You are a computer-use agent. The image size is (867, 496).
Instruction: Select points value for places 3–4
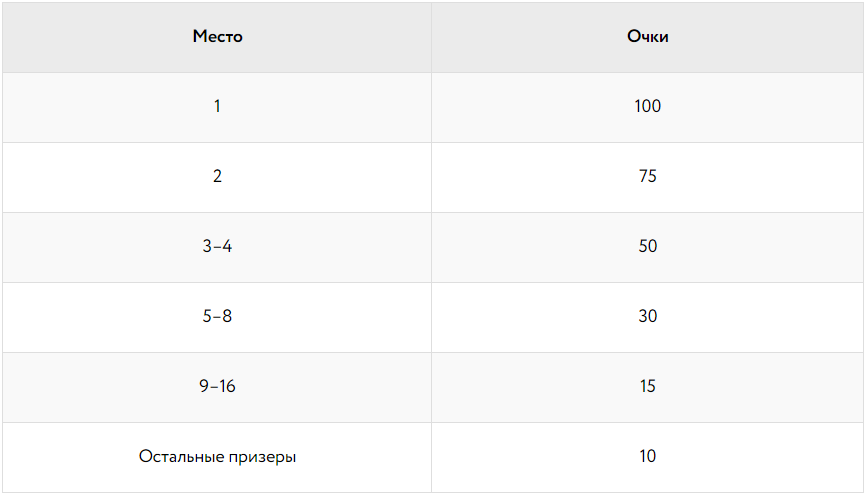(x=647, y=246)
